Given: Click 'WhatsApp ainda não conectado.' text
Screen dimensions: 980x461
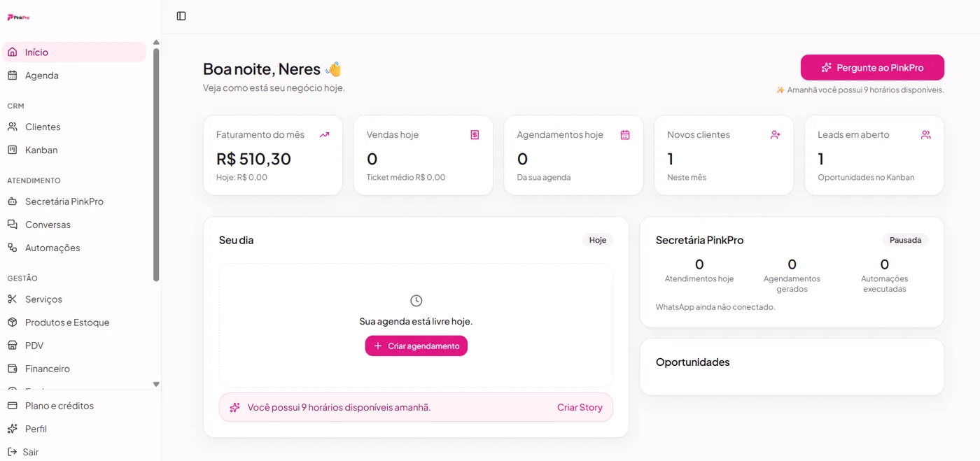Looking at the screenshot, I should pos(715,306).
